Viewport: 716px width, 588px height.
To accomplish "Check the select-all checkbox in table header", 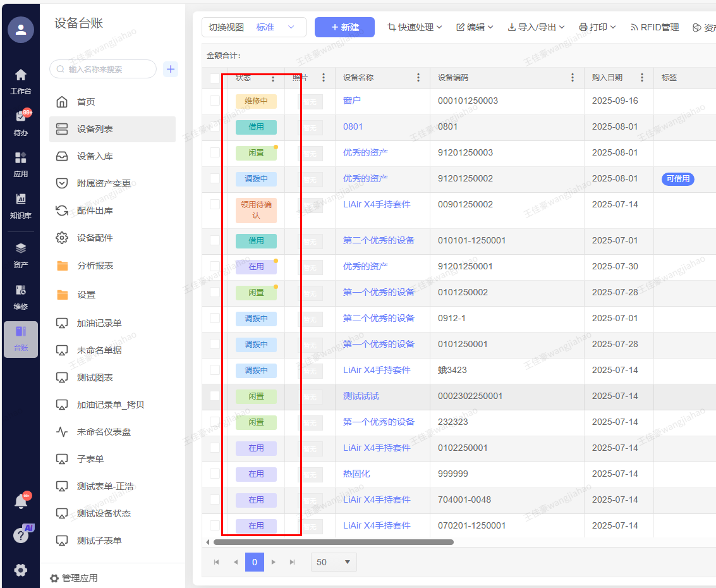I will coord(215,78).
